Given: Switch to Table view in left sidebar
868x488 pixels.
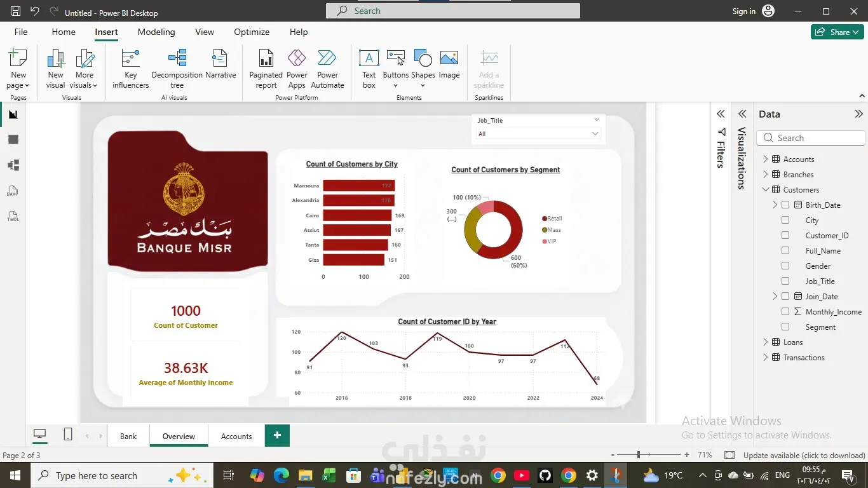Looking at the screenshot, I should (x=13, y=140).
